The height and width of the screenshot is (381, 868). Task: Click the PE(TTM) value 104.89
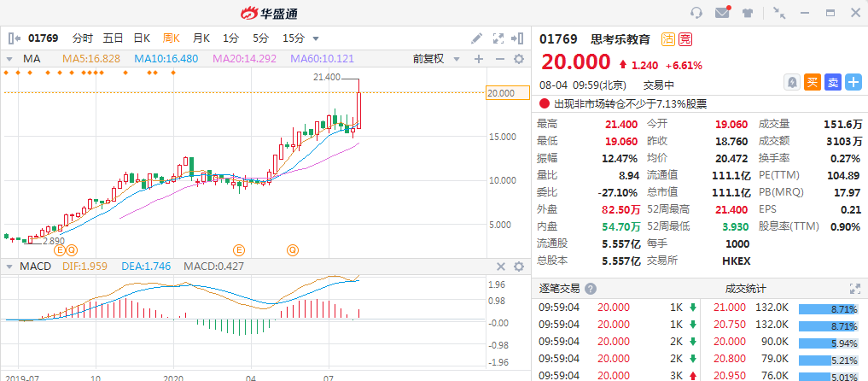tap(842, 175)
